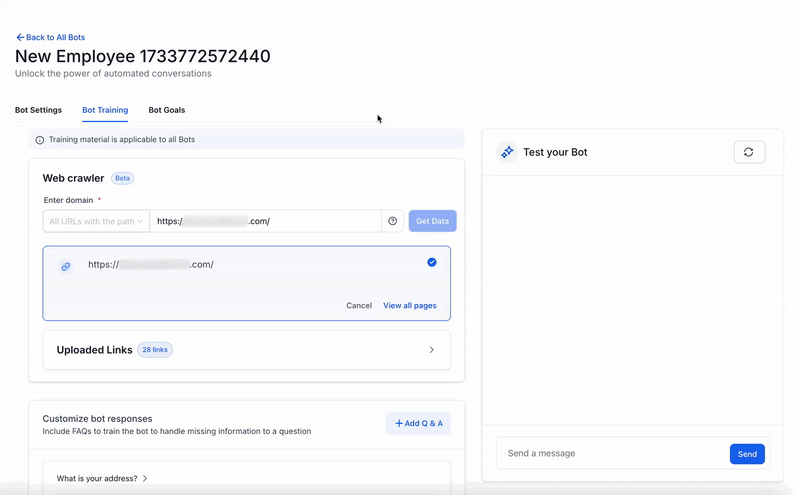Click the 28 links badge
The height and width of the screenshot is (495, 800).
click(155, 350)
